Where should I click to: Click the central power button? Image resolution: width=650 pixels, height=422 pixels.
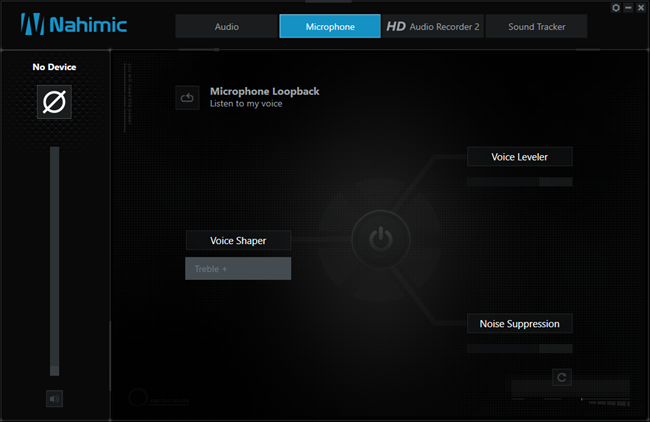pos(381,240)
